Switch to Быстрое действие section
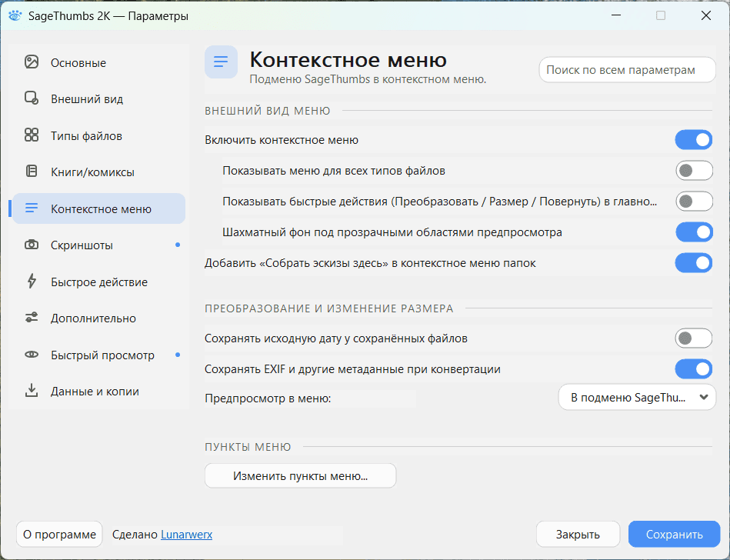This screenshot has width=730, height=560. [x=98, y=282]
